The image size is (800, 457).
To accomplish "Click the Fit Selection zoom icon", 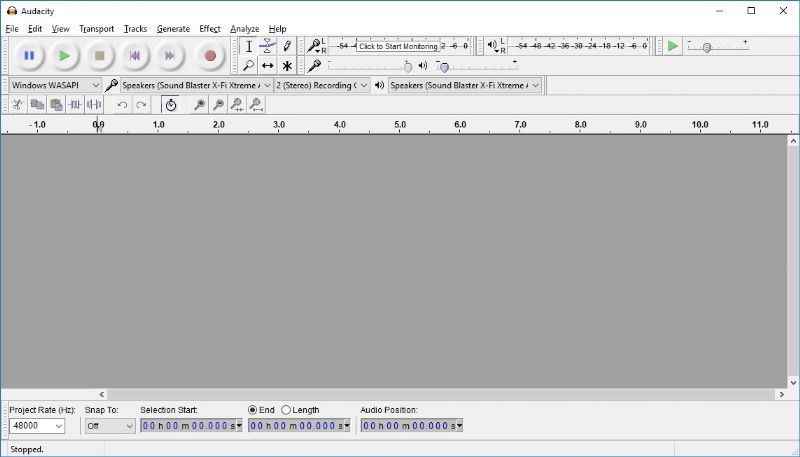I will tap(237, 105).
